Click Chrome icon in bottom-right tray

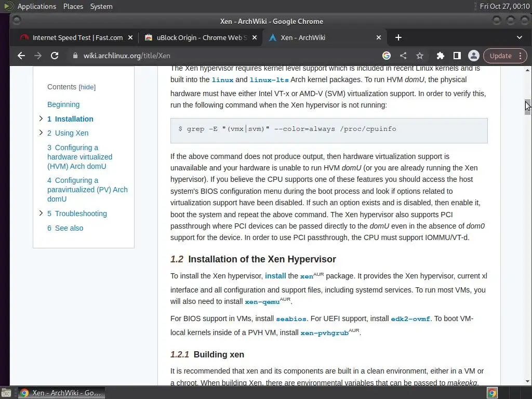coord(492,393)
